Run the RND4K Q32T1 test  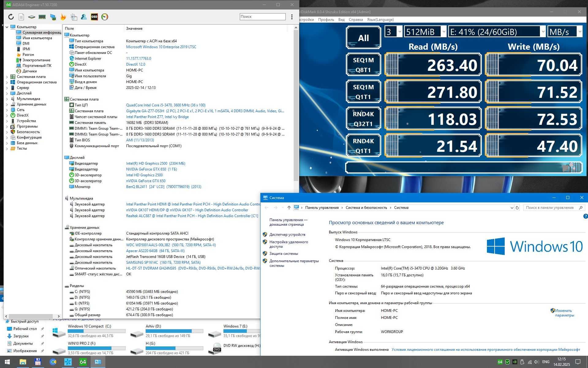(364, 119)
